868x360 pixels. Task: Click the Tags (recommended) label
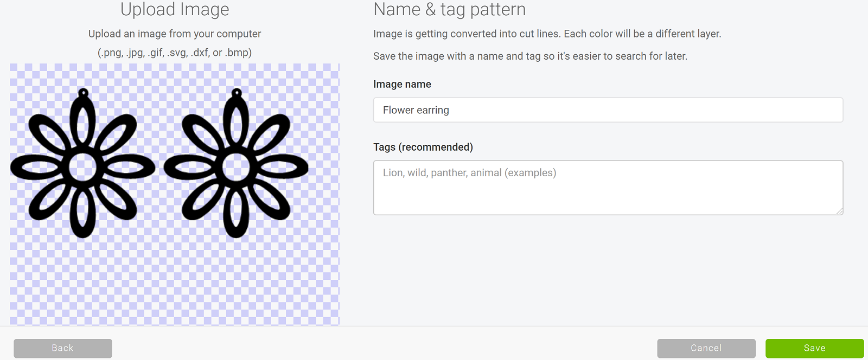tap(423, 147)
